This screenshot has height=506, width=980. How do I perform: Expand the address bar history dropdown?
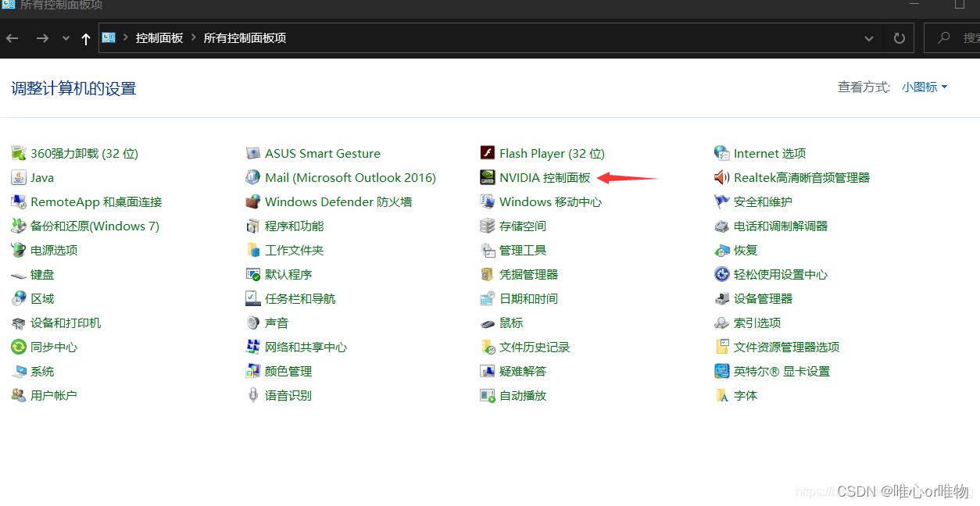869,38
